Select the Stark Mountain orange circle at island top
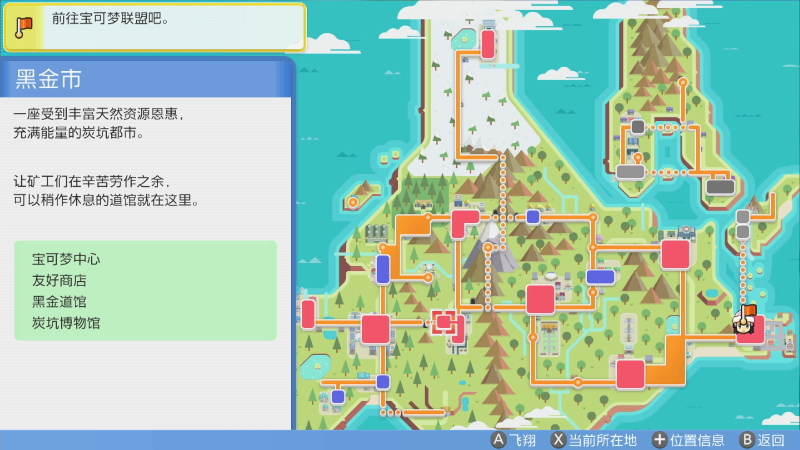 pos(683,82)
